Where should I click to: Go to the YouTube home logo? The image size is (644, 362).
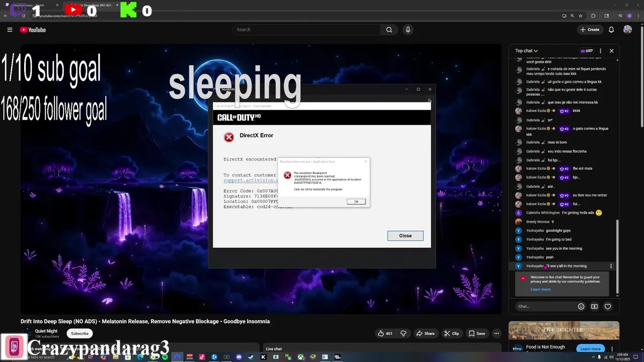tap(33, 30)
